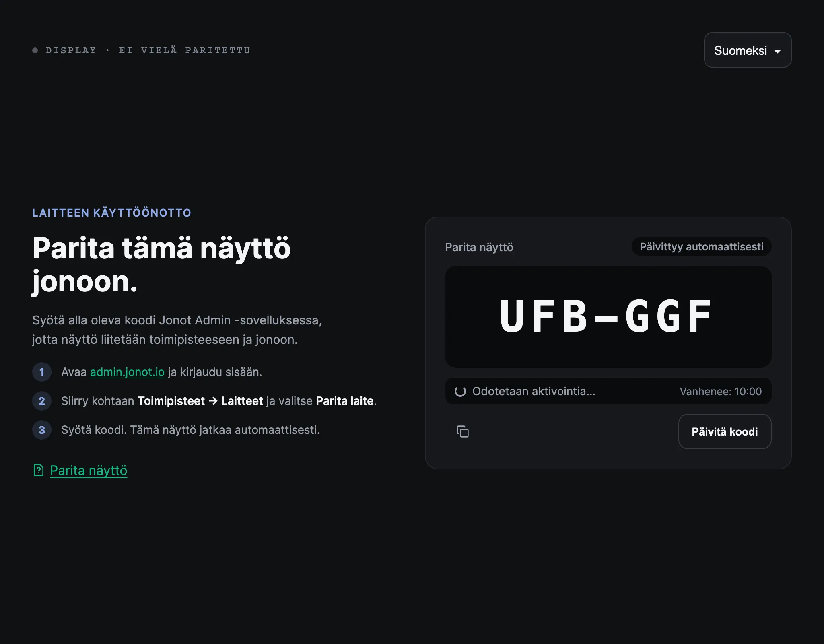Image resolution: width=824 pixels, height=644 pixels.
Task: Click the Odotetaan aktivointia... status text
Action: (x=534, y=391)
